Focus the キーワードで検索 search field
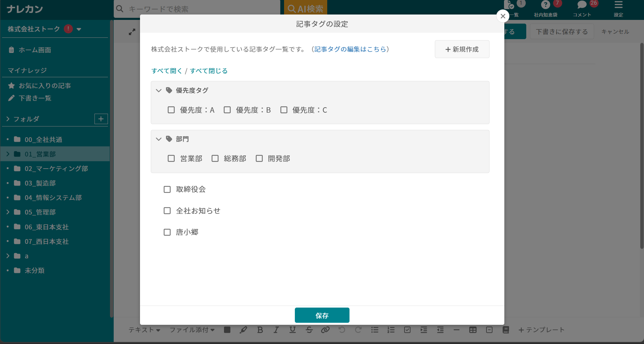644x344 pixels. (197, 9)
